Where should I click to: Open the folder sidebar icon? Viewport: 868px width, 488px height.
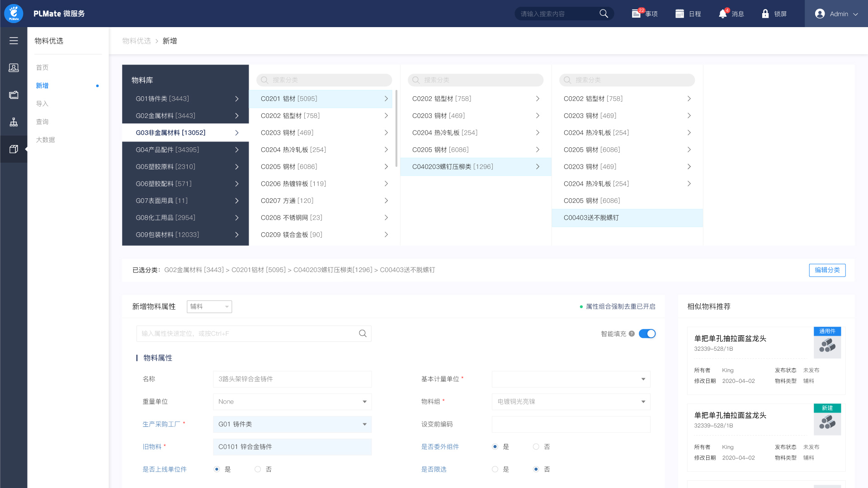click(x=14, y=95)
